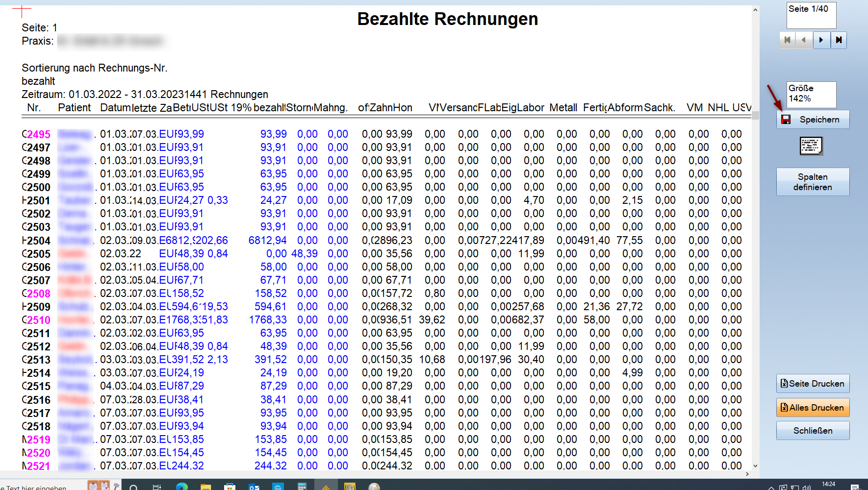Show hidden tray icons chevron
The height and width of the screenshot is (490, 868).
[771, 488]
